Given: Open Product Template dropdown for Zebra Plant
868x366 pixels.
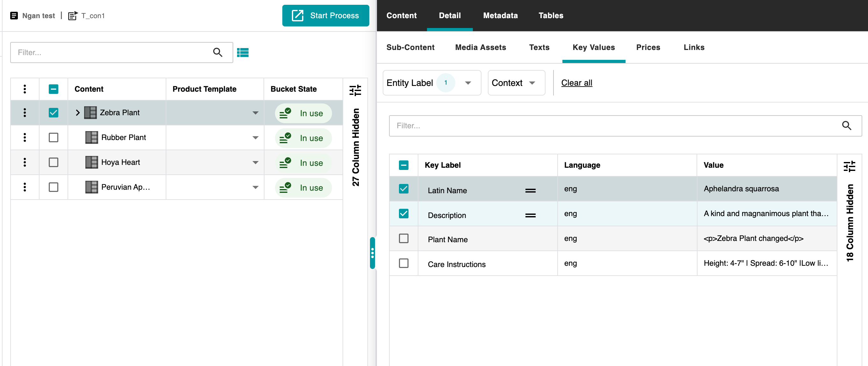Looking at the screenshot, I should (x=256, y=113).
